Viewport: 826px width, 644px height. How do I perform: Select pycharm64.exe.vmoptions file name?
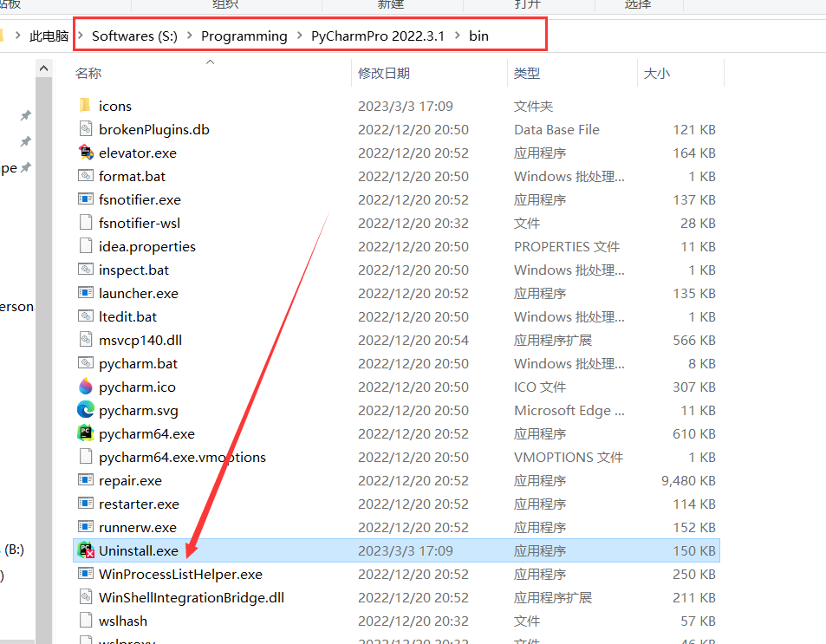[182, 457]
